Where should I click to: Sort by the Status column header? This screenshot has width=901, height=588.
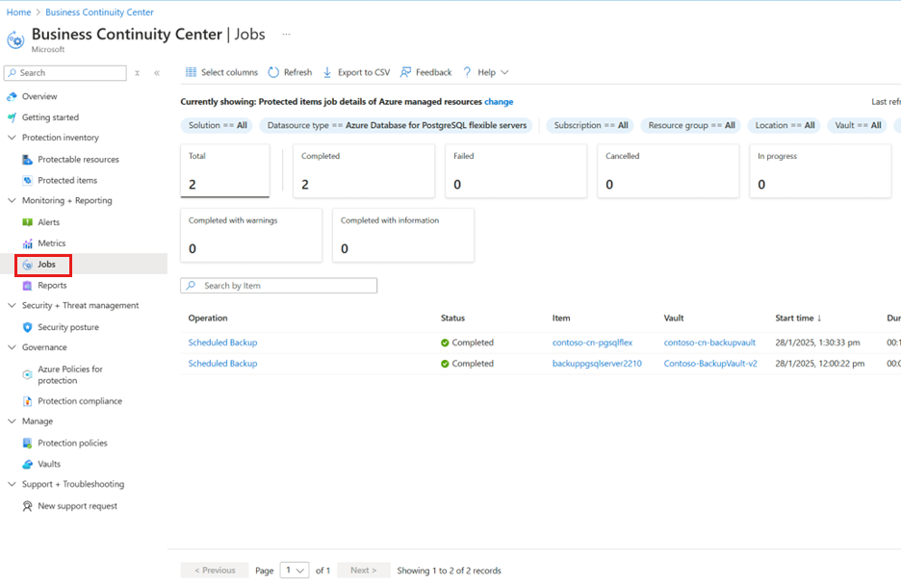coord(452,319)
